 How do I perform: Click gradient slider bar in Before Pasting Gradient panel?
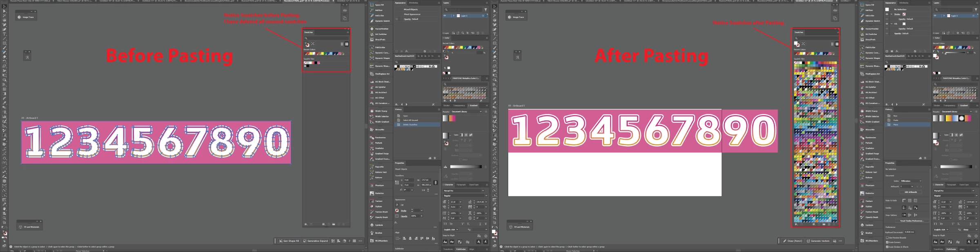466,167
